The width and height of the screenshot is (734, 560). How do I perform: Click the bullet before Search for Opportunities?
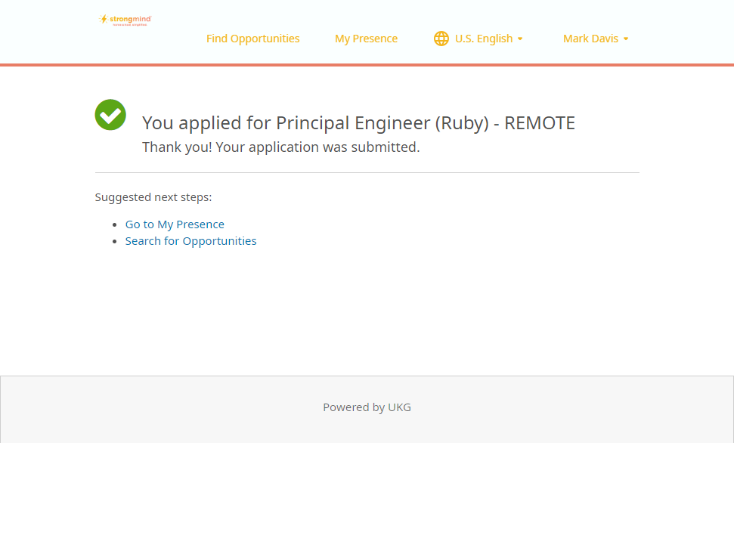115,241
